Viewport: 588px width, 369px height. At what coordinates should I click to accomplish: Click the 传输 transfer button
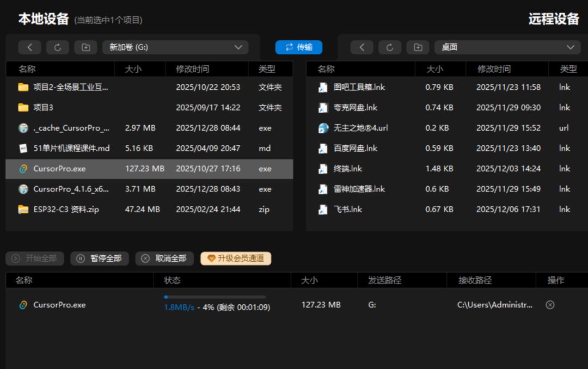pyautogui.click(x=299, y=47)
